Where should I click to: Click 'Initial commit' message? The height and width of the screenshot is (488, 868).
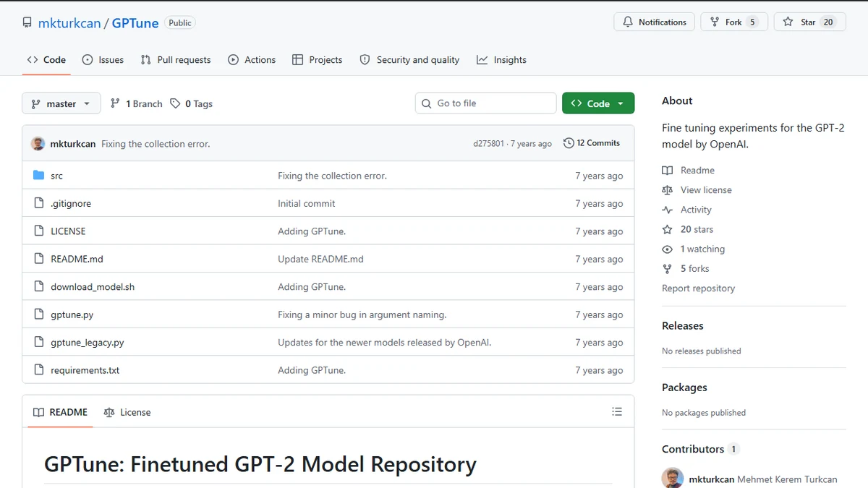(x=307, y=204)
